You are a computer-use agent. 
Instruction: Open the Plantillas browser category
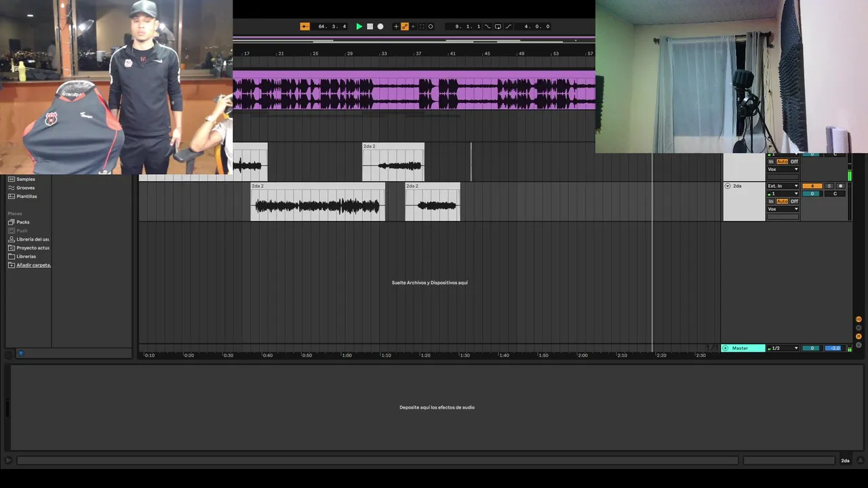[27, 197]
